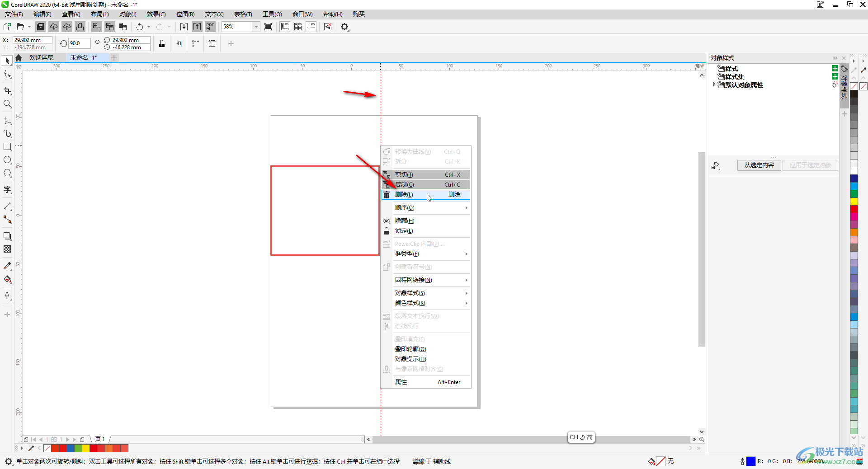Click the 从选定内容 button

pos(759,165)
